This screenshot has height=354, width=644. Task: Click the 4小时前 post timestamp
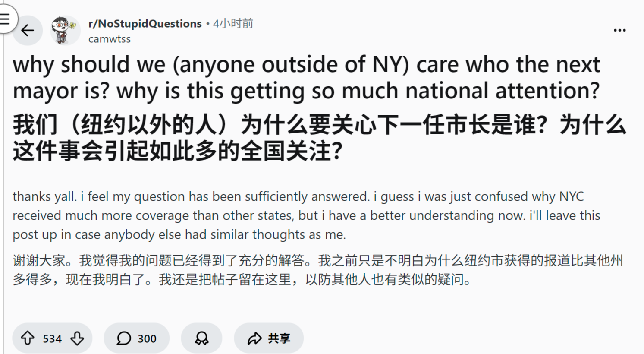click(233, 24)
